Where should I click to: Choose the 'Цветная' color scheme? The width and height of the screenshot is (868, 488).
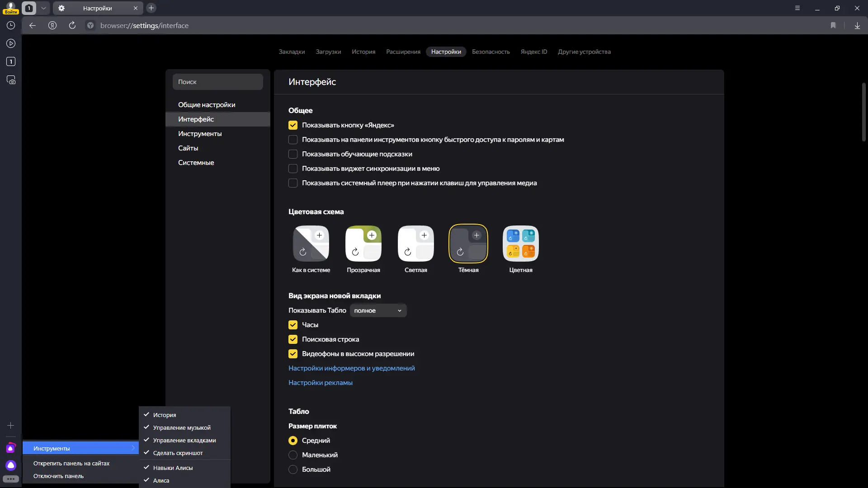[x=520, y=244]
